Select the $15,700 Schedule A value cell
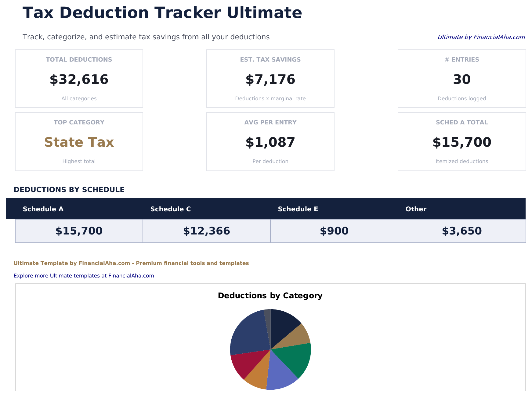The height and width of the screenshot is (397, 532). [x=79, y=231]
